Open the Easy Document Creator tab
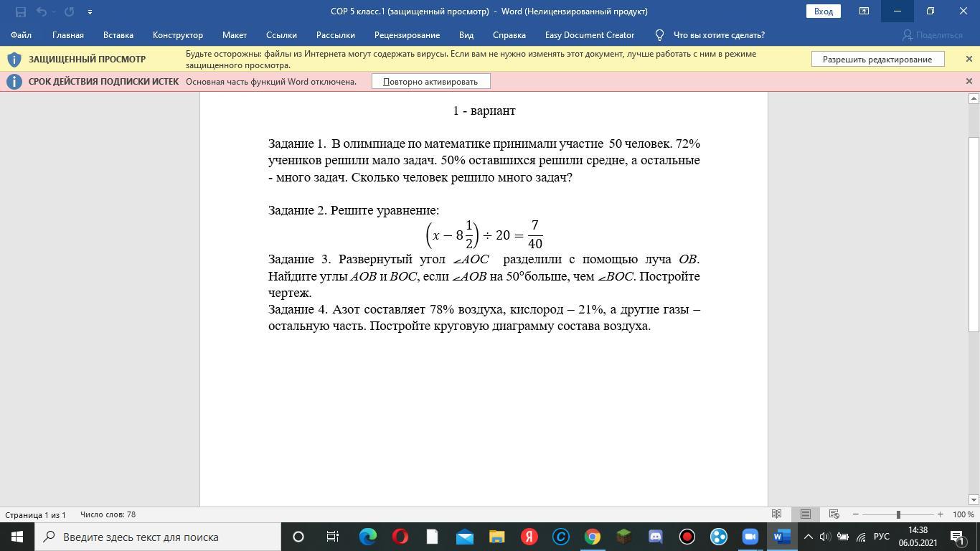 point(590,34)
